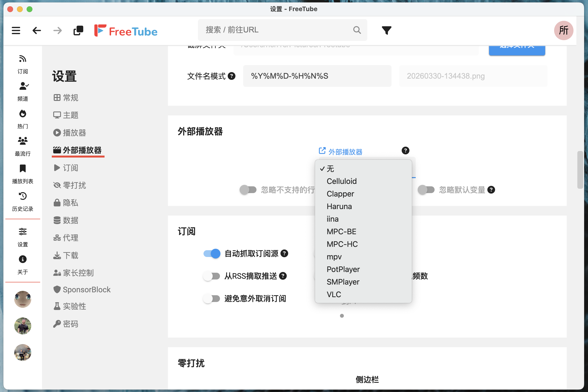Pick iina from the external player list
Image resolution: width=588 pixels, height=392 pixels.
pyautogui.click(x=332, y=219)
